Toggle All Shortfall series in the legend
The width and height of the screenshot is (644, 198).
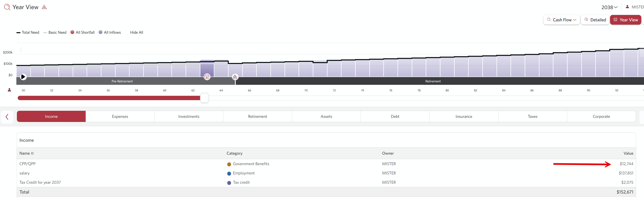point(83,33)
